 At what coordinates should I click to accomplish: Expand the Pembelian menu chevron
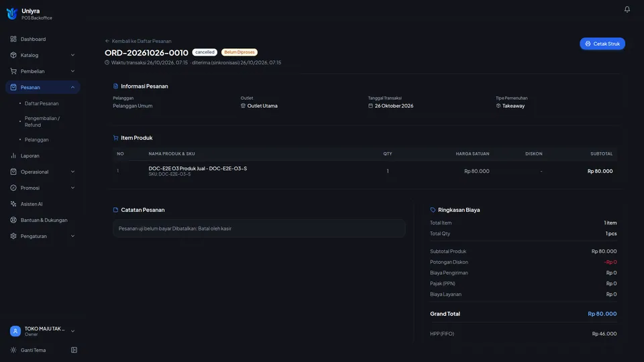72,71
